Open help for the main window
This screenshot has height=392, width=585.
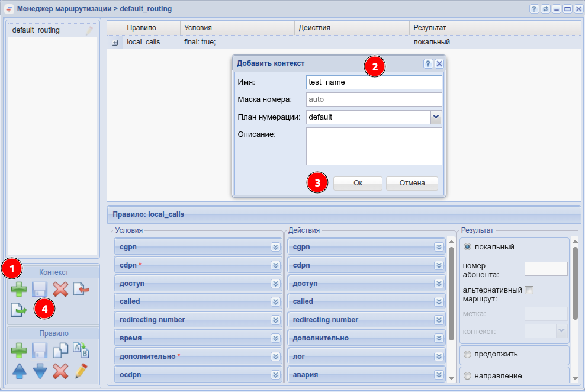click(x=534, y=9)
